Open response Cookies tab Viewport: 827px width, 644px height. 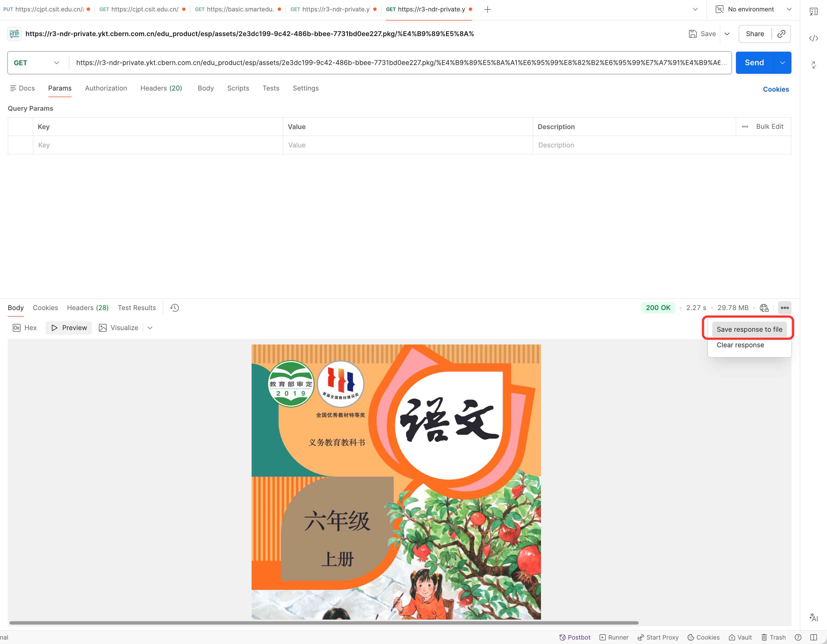point(46,308)
